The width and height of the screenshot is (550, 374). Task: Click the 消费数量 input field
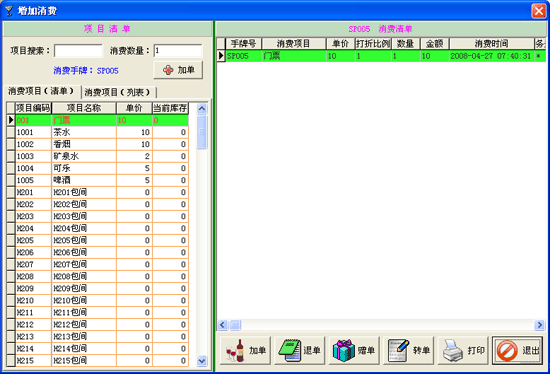178,51
